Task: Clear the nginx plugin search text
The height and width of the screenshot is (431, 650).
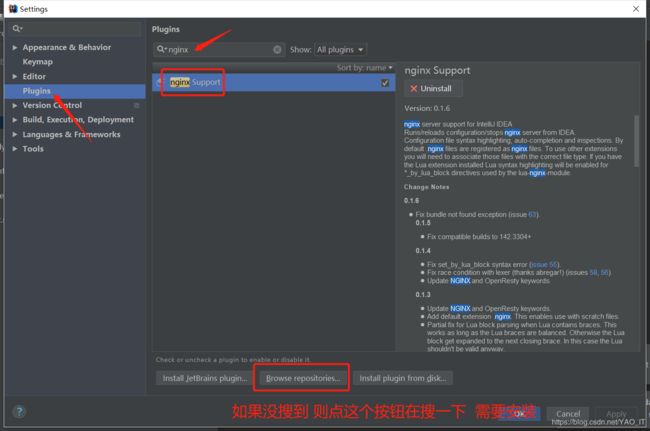Action: tap(277, 50)
